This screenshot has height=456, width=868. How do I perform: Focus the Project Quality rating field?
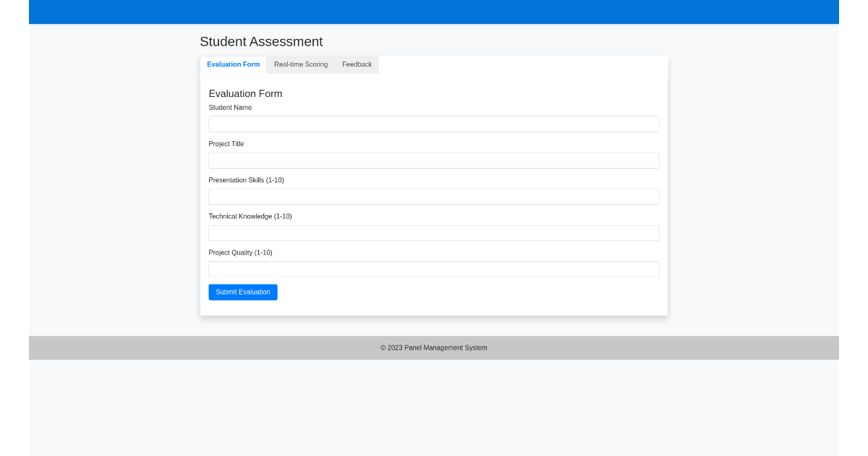[x=433, y=269]
